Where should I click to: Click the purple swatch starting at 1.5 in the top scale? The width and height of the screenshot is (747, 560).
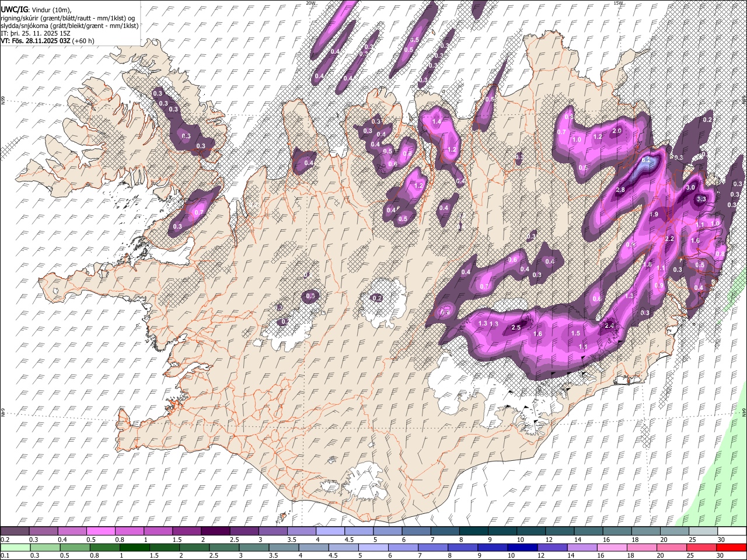(x=187, y=531)
